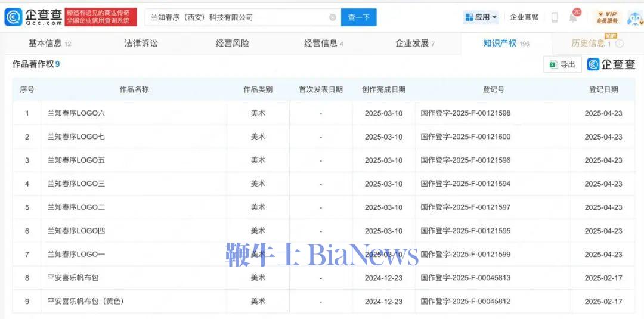Open work 兰知春序LOGO二
This screenshot has height=319, width=644.
[x=76, y=207]
